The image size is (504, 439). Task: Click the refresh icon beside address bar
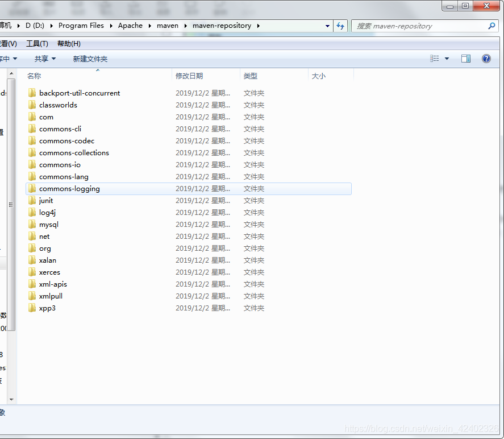click(340, 26)
